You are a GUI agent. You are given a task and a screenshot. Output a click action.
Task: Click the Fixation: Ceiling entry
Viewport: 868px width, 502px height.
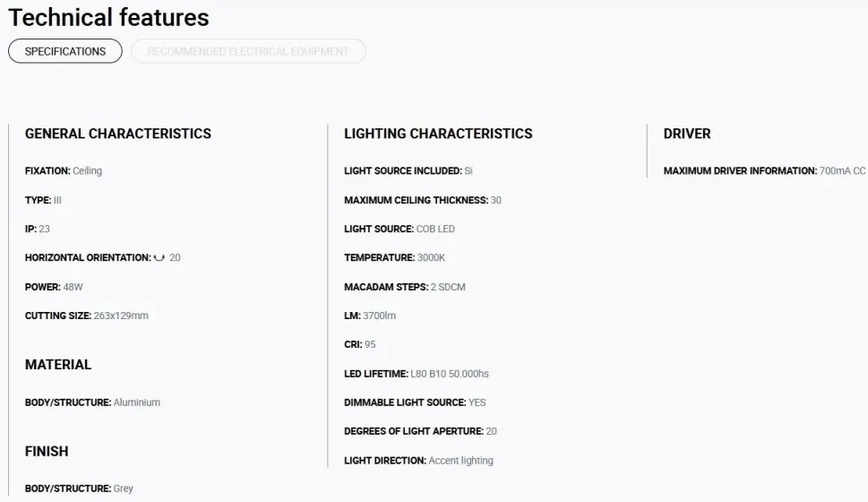click(64, 170)
